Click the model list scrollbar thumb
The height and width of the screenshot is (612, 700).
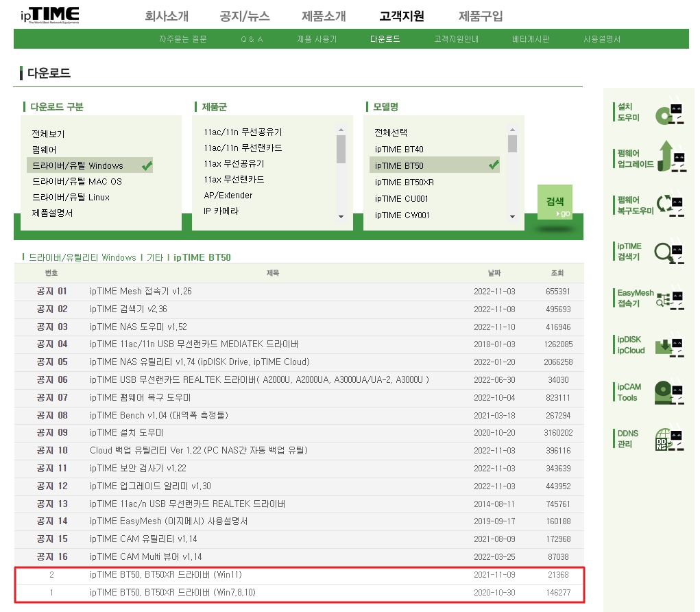point(513,144)
